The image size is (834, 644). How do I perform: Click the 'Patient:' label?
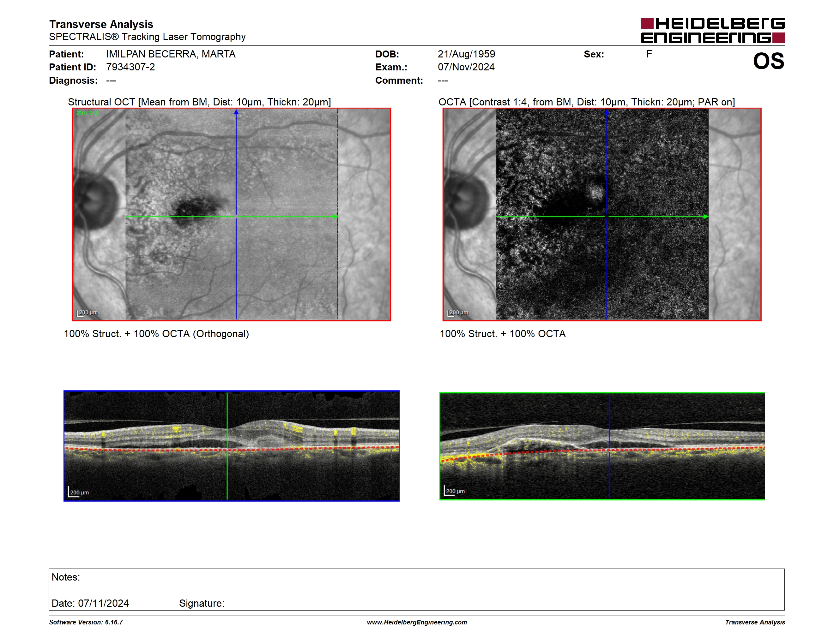pyautogui.click(x=66, y=54)
